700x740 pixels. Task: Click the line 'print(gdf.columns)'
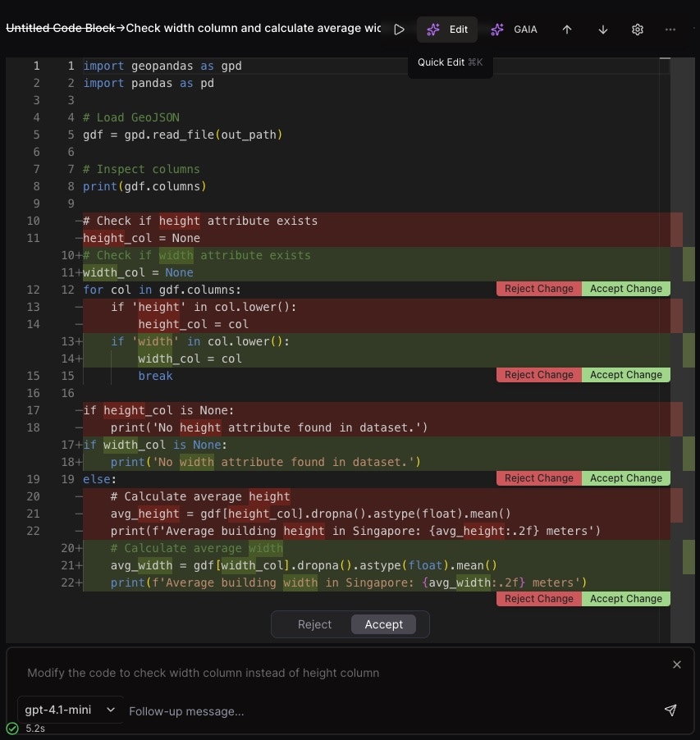[x=144, y=186]
